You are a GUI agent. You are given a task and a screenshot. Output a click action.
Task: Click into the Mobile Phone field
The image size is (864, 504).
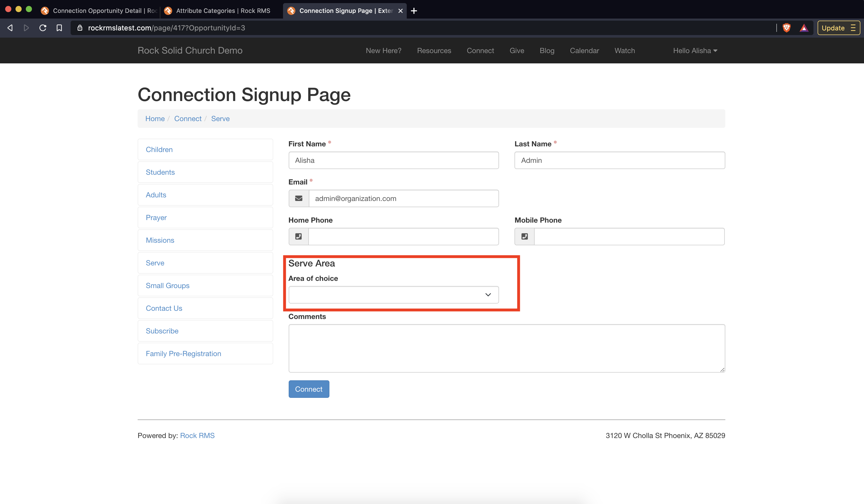tap(629, 236)
